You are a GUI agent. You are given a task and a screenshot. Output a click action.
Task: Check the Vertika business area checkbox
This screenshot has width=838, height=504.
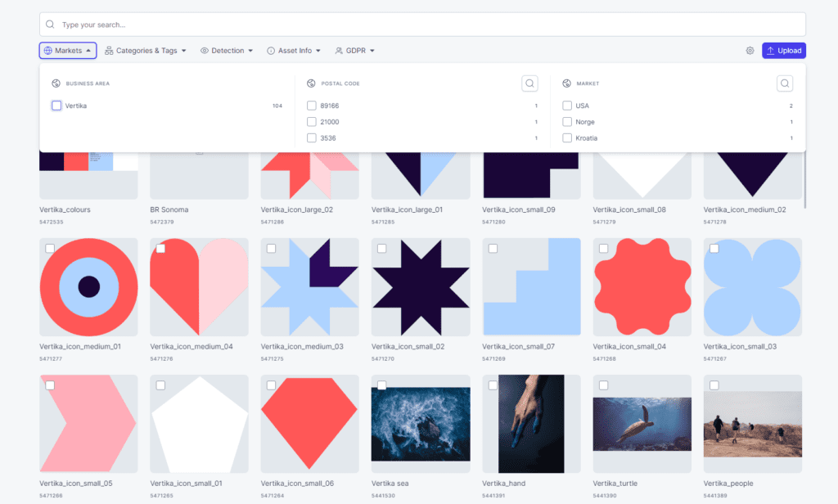[56, 106]
